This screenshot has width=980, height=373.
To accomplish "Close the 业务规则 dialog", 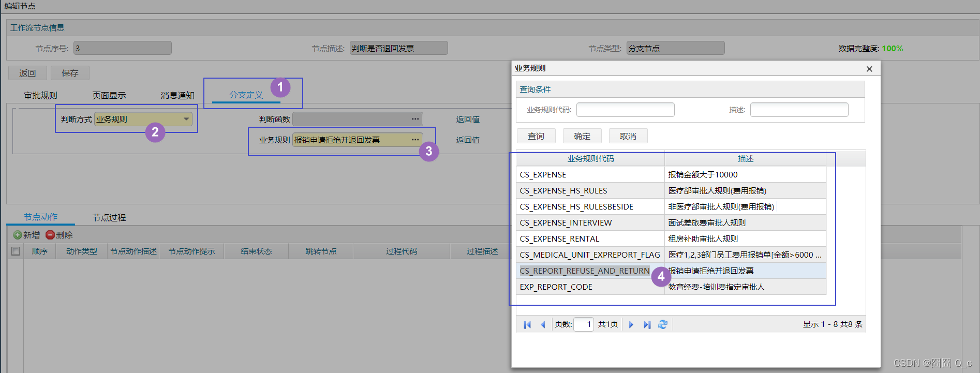I will (x=869, y=69).
